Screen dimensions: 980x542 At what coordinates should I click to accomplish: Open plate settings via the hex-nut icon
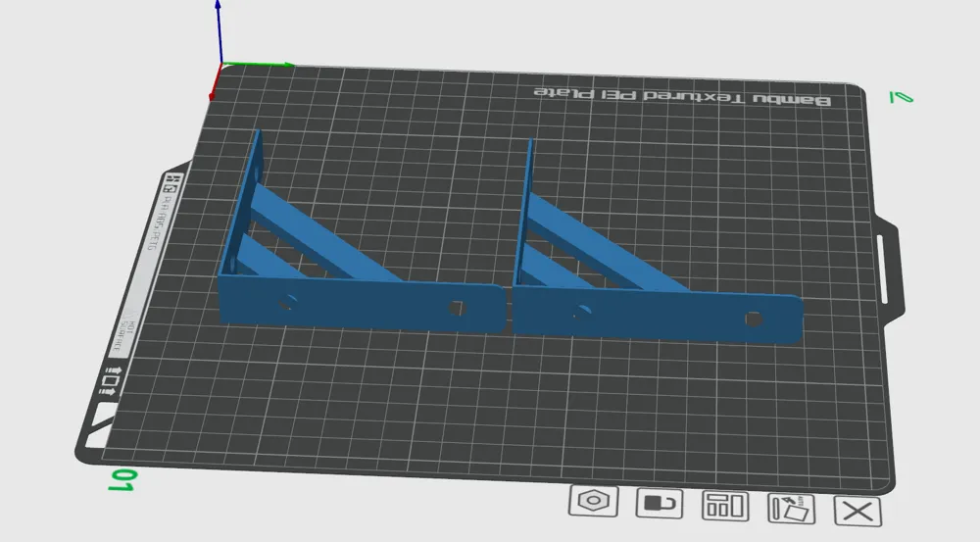(x=594, y=501)
